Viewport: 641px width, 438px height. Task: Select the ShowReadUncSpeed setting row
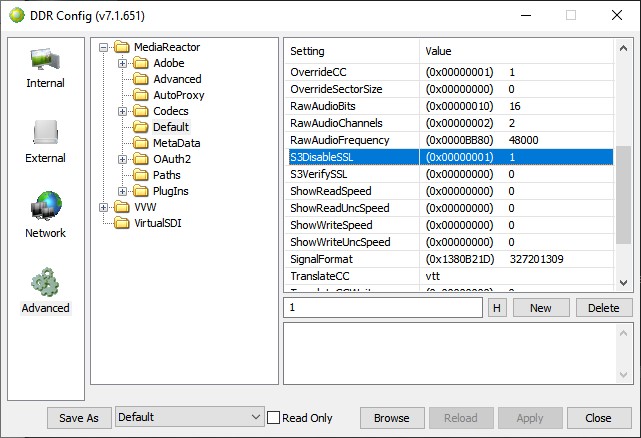coord(449,208)
